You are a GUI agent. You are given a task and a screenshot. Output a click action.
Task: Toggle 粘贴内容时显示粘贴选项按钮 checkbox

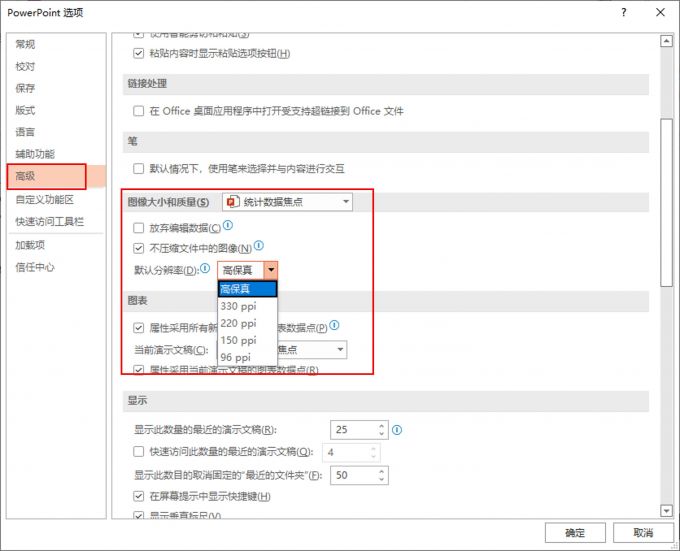(138, 54)
